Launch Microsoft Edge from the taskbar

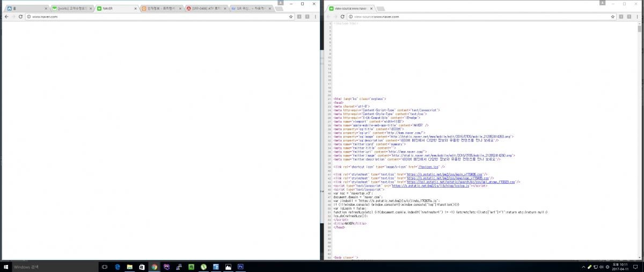(117, 267)
